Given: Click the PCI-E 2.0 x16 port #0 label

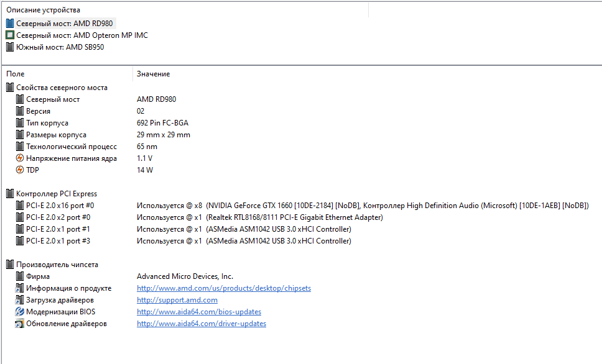Looking at the screenshot, I should coord(60,206).
